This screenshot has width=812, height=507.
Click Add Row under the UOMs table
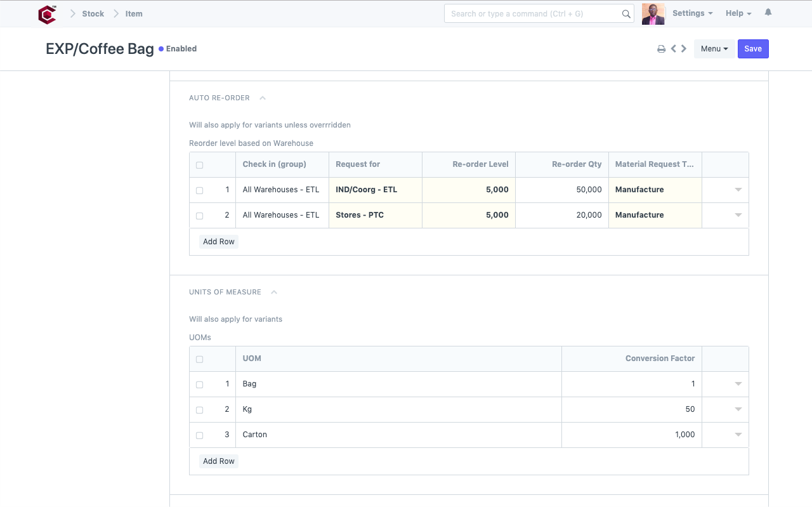[x=219, y=461]
